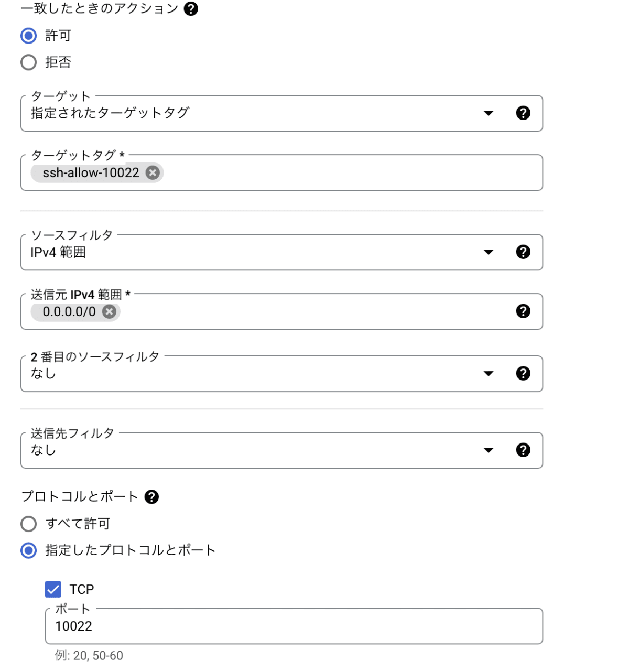The height and width of the screenshot is (672, 629).
Task: Click help icon in ターゲット field
Action: pos(523,113)
